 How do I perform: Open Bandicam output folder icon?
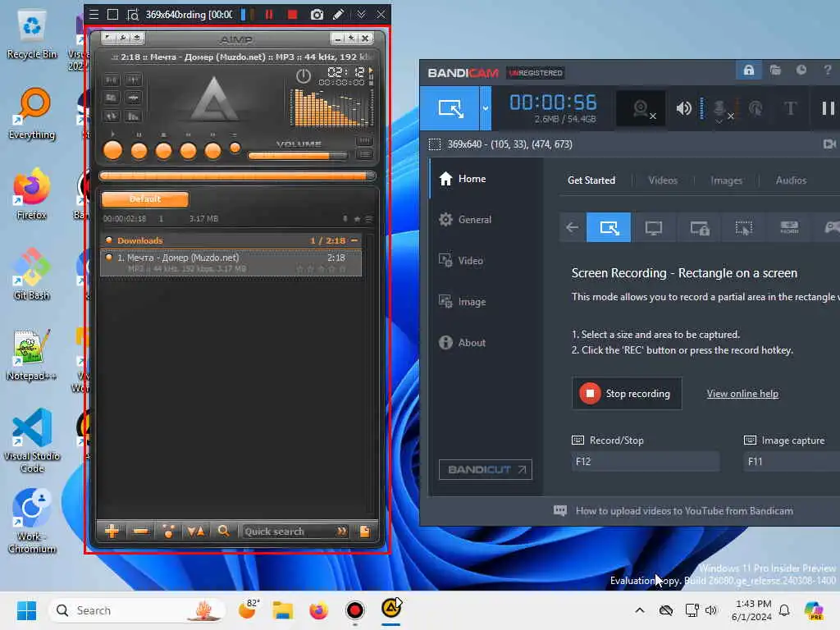[775, 71]
